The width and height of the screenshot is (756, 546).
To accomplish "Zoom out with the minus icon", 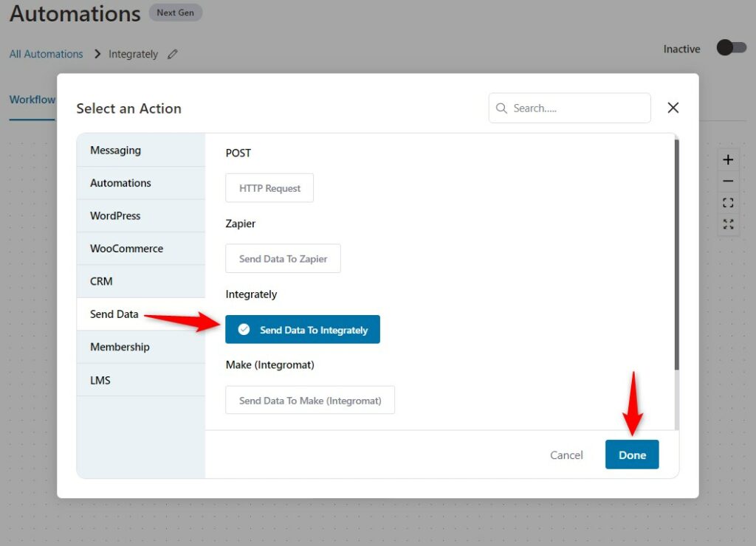I will 728,182.
